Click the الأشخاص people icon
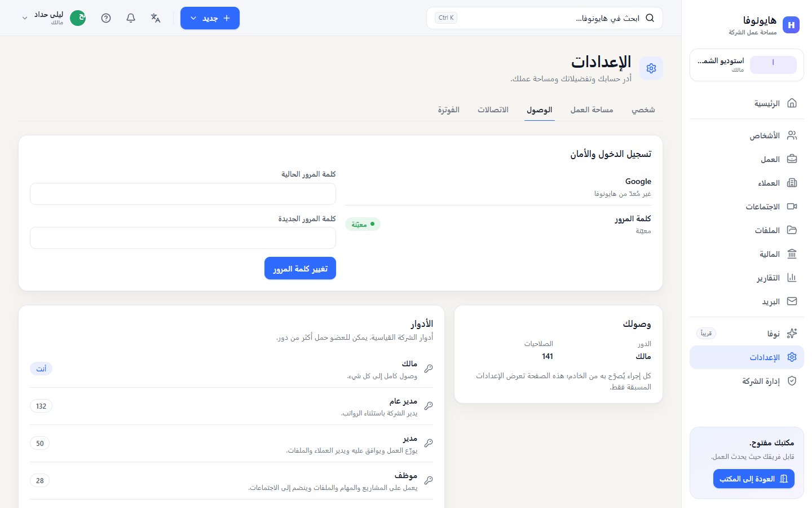812x508 pixels. click(792, 135)
